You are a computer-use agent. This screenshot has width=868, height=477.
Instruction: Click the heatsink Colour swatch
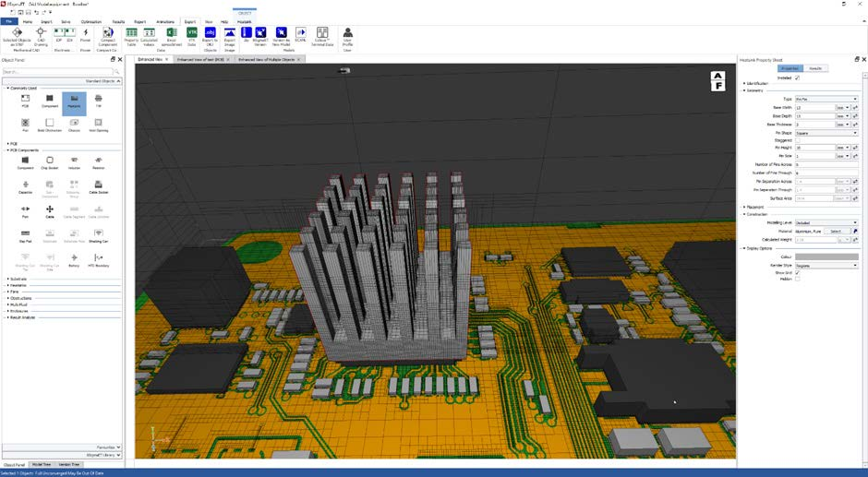(826, 256)
